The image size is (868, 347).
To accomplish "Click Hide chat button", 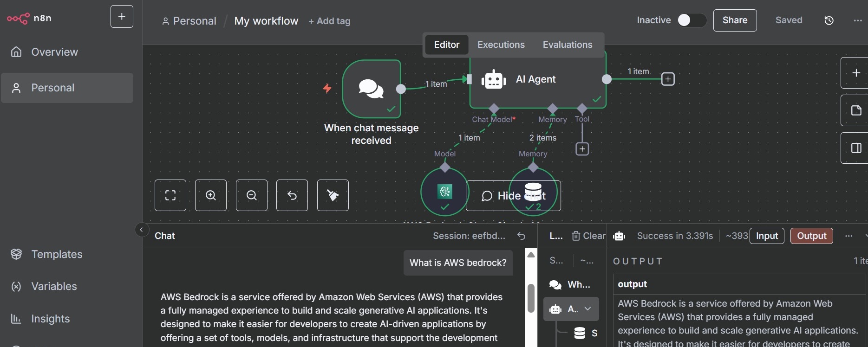I will (x=513, y=196).
